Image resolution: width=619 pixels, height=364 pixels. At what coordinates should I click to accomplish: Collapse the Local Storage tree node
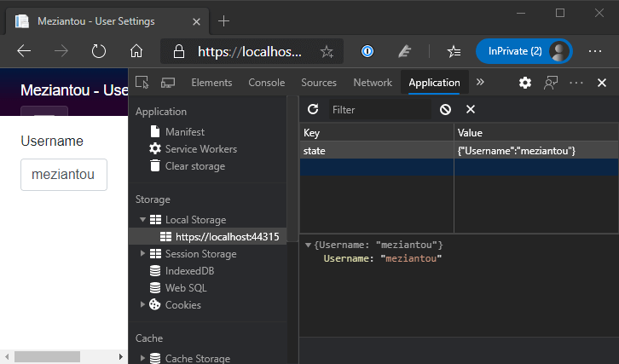coord(143,220)
